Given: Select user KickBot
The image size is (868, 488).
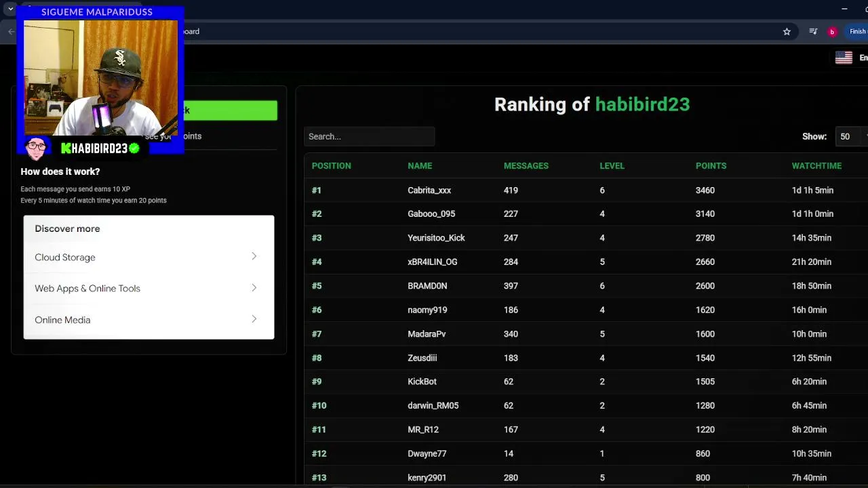Looking at the screenshot, I should tap(422, 382).
